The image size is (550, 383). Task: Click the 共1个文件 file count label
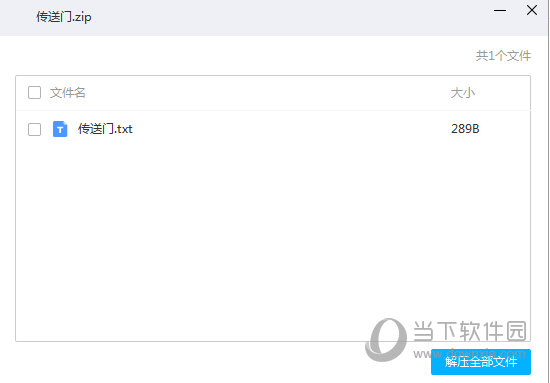tap(503, 56)
